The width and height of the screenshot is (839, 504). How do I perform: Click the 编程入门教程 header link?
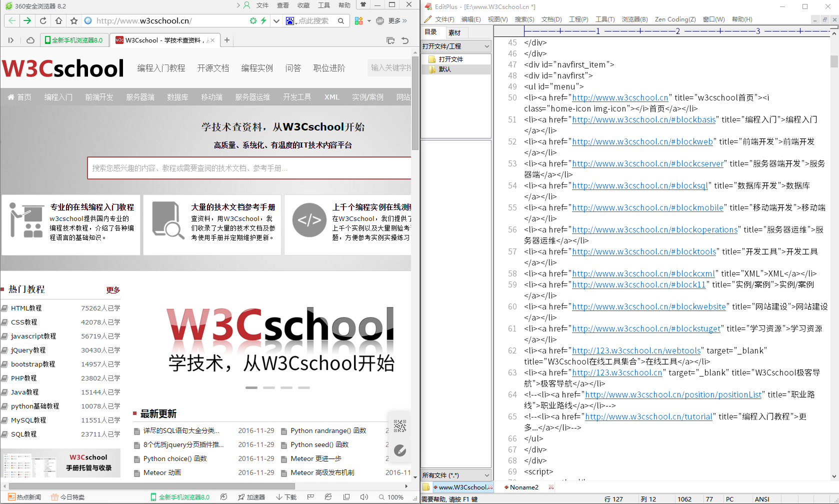pyautogui.click(x=161, y=68)
